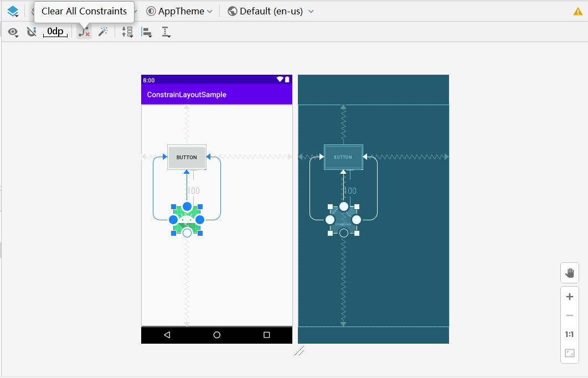Click the 100 margin label in design
Screen dimensions: 588x378
click(193, 190)
